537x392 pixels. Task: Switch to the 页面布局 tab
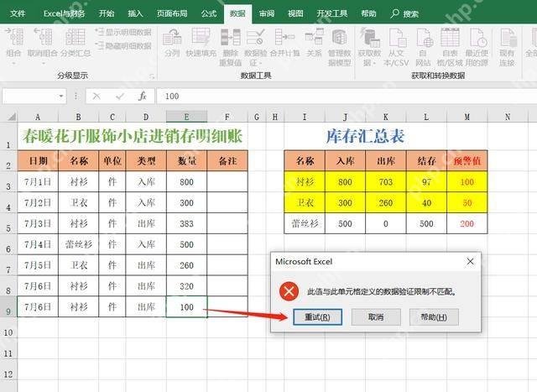click(172, 13)
